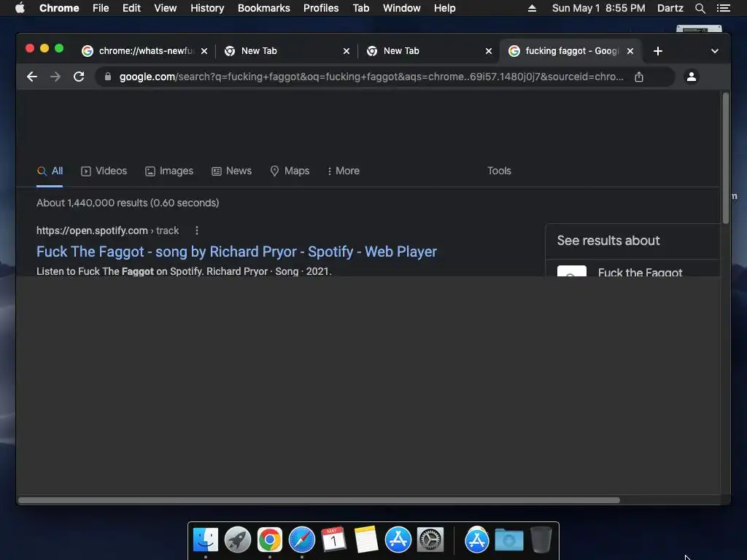Open the Profiles menu
Image resolution: width=747 pixels, height=560 pixels.
321,8
